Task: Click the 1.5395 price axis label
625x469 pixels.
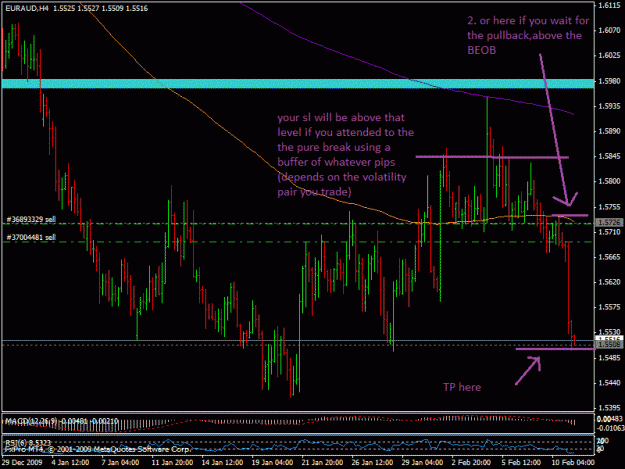Action: [x=609, y=408]
